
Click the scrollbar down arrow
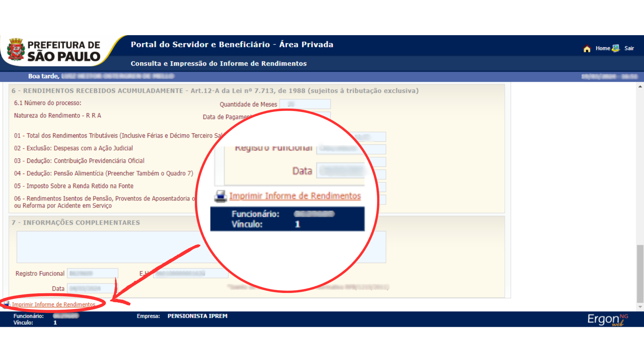[640, 307]
